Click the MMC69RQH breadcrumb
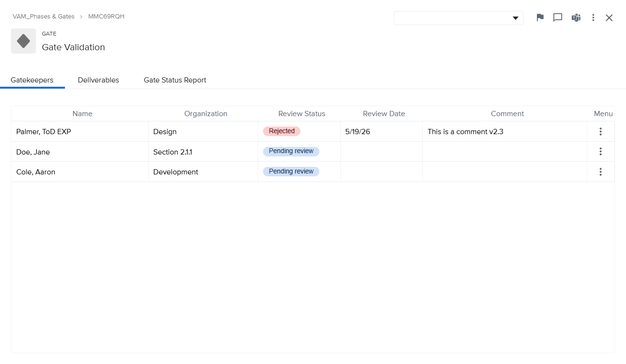Viewport: 626px width, 364px height. coord(106,16)
